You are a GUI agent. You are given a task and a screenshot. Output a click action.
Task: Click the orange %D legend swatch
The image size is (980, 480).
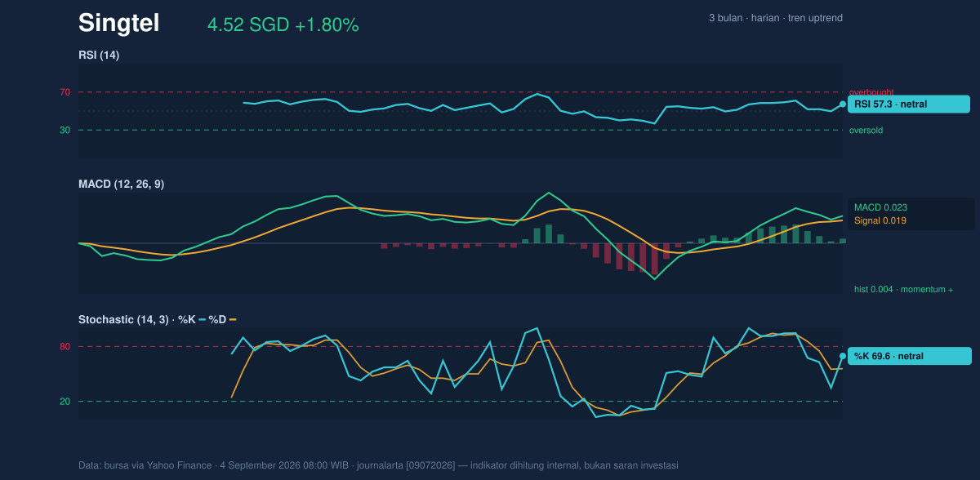point(233,319)
